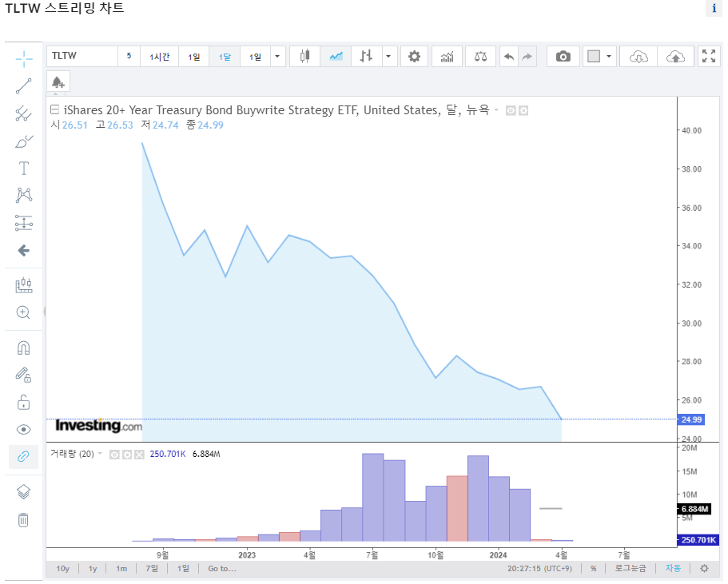
Task: Select the 1일 interval beside dropdown arrow
Action: 256,56
